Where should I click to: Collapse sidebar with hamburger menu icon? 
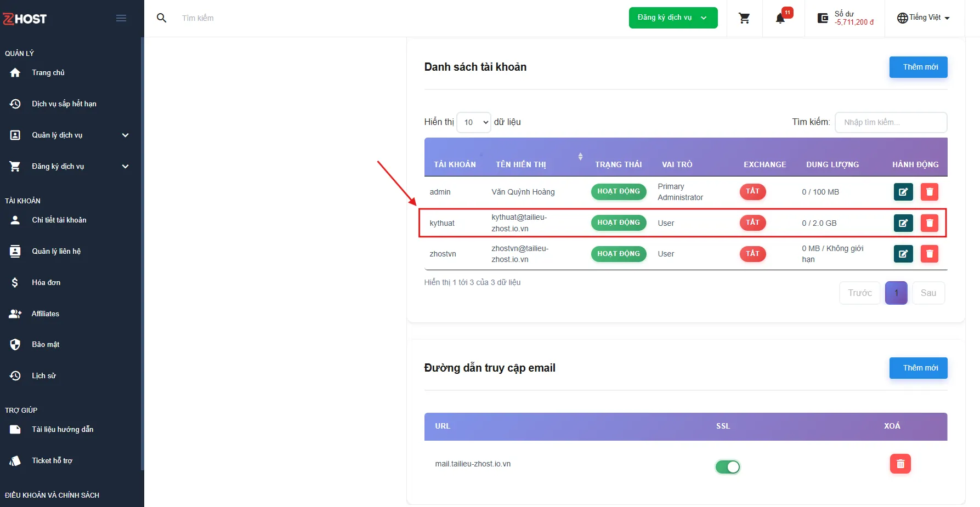click(121, 18)
